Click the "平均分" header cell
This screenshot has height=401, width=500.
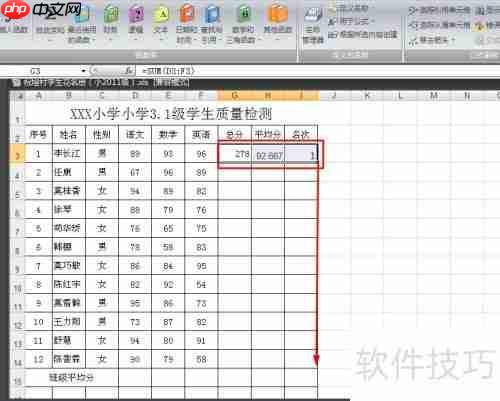point(268,135)
